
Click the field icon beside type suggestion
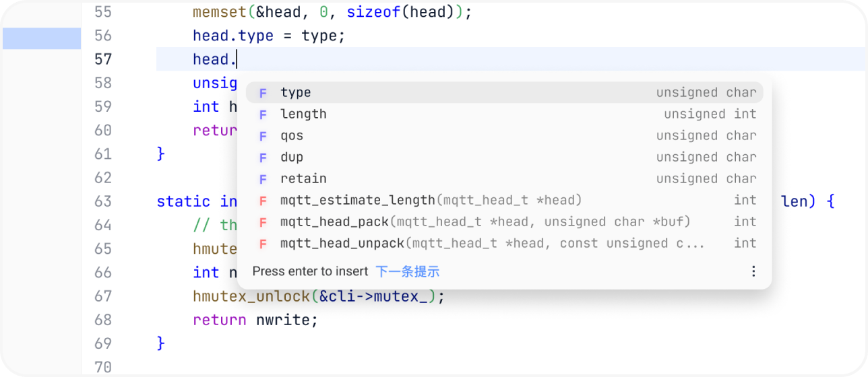263,93
